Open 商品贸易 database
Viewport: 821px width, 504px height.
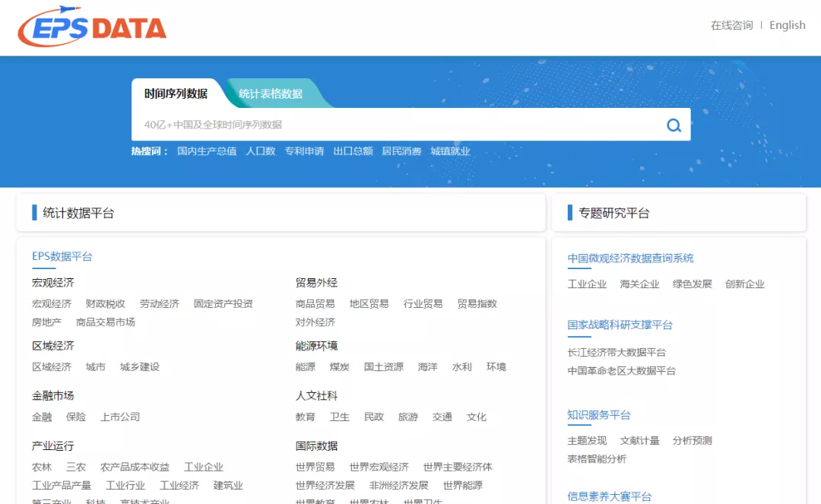coord(315,303)
